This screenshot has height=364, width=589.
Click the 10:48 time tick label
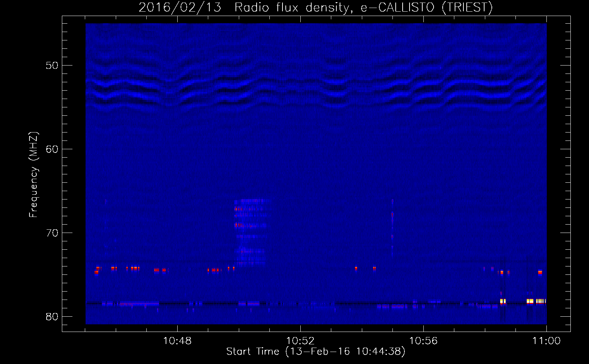coord(177,341)
